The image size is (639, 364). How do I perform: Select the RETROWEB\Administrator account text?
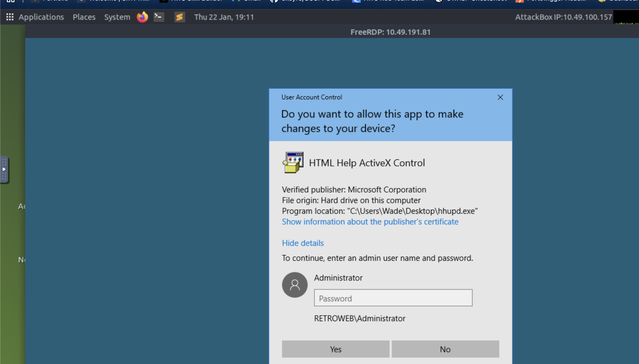359,318
